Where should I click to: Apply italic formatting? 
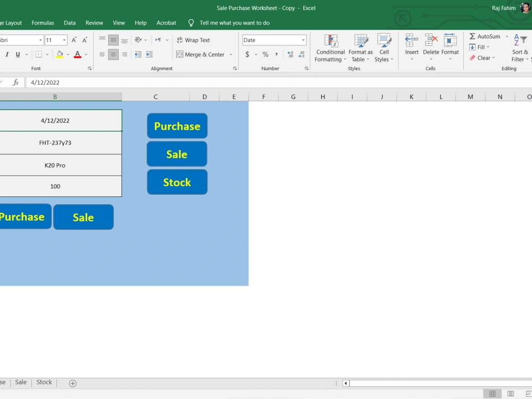7,54
